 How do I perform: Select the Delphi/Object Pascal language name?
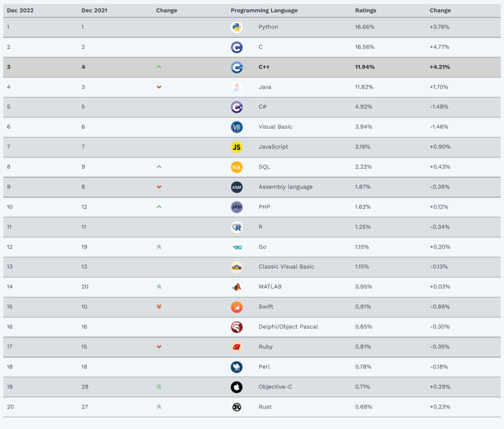click(x=288, y=326)
